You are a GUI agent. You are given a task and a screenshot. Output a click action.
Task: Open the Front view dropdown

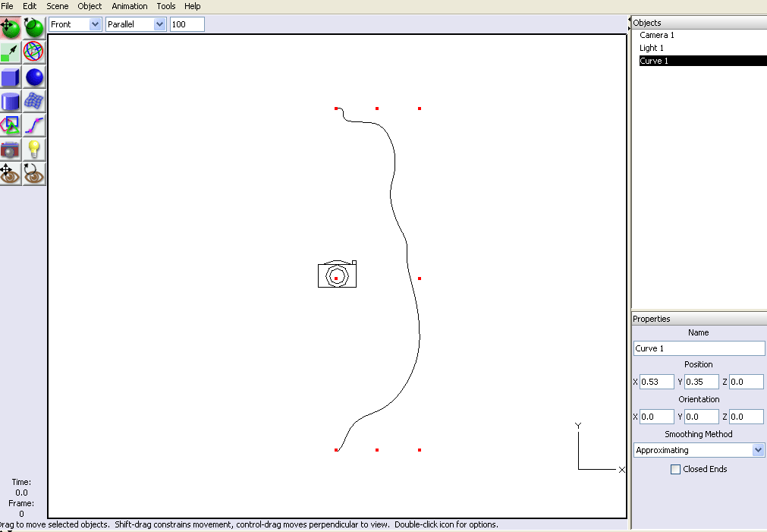click(75, 24)
